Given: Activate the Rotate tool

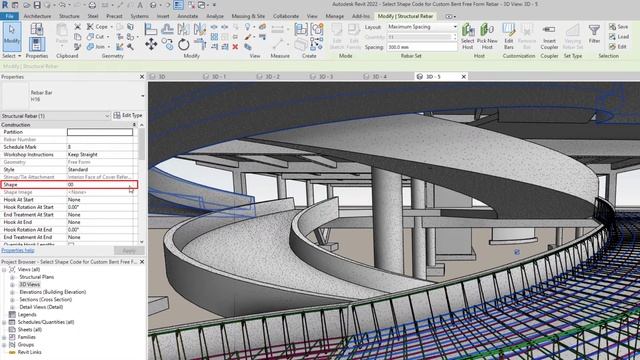Looking at the screenshot, I should tap(184, 44).
